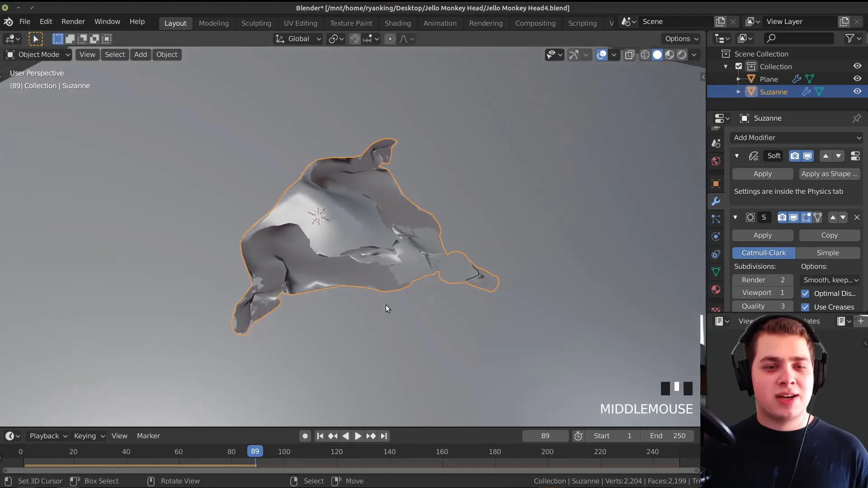
Task: Toggle proportional editing icon
Action: (x=390, y=39)
